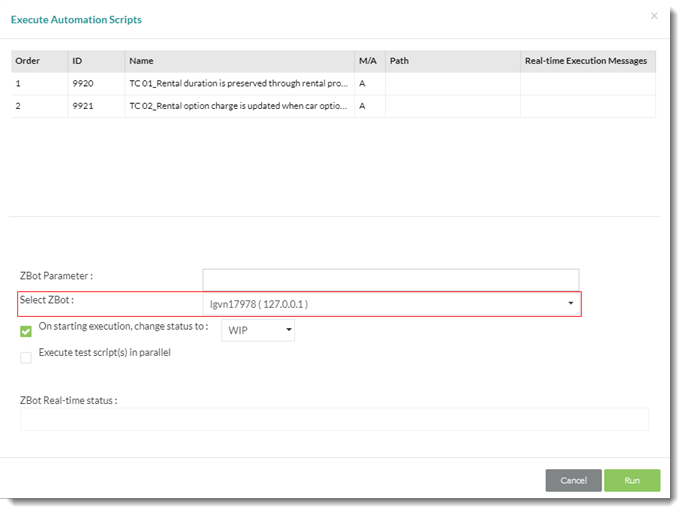
Task: Click the Cancel button
Action: point(573,480)
